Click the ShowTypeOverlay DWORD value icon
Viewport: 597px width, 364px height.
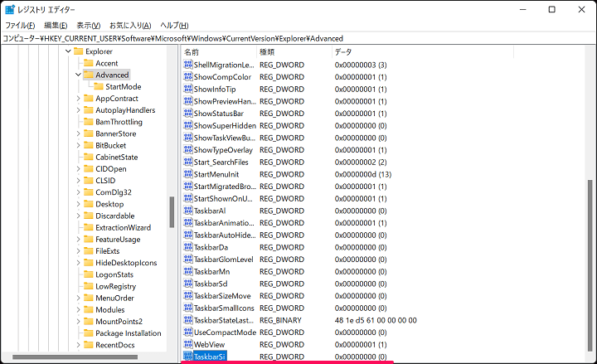pyautogui.click(x=187, y=150)
